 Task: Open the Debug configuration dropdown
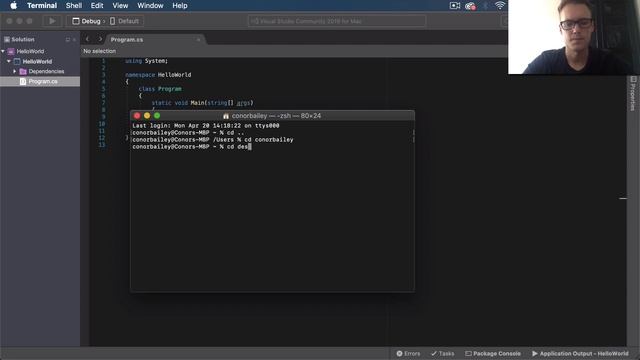click(86, 21)
